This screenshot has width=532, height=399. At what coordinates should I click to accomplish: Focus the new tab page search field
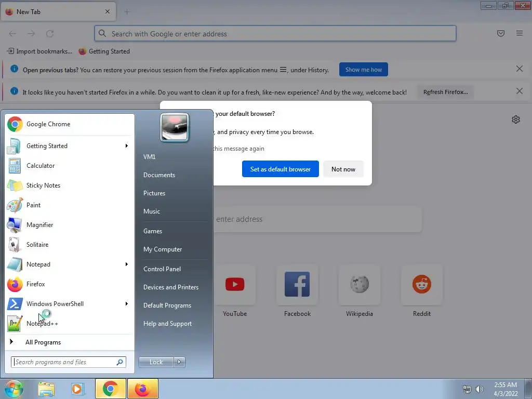click(317, 219)
